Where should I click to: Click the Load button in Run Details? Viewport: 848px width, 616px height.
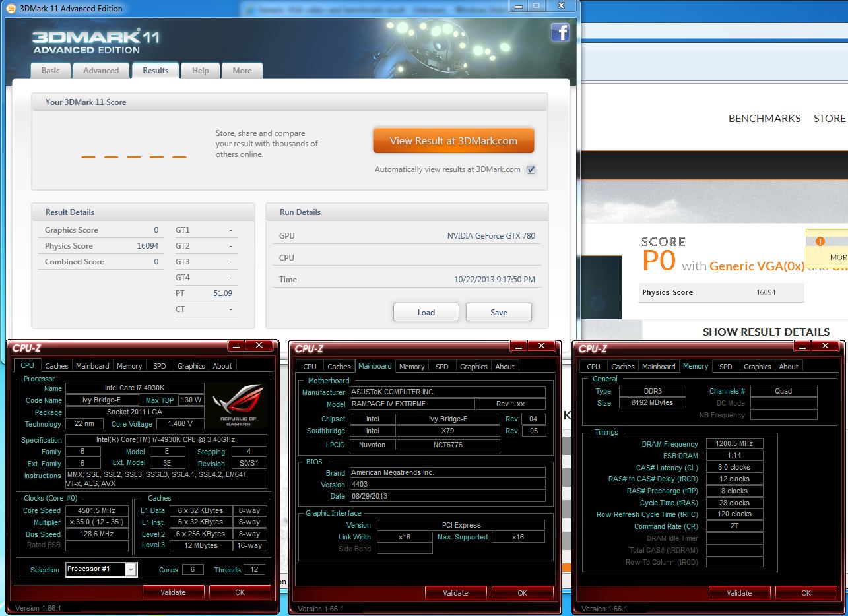pos(426,312)
